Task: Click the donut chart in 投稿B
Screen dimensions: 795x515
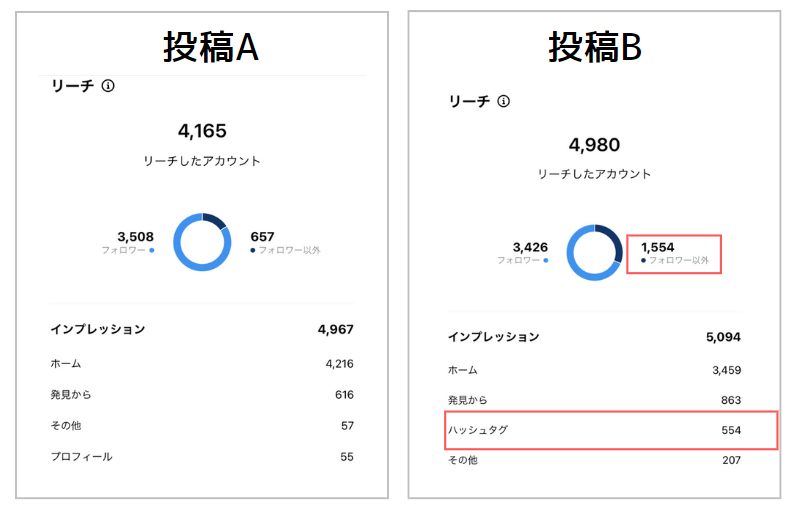Action: (x=595, y=252)
